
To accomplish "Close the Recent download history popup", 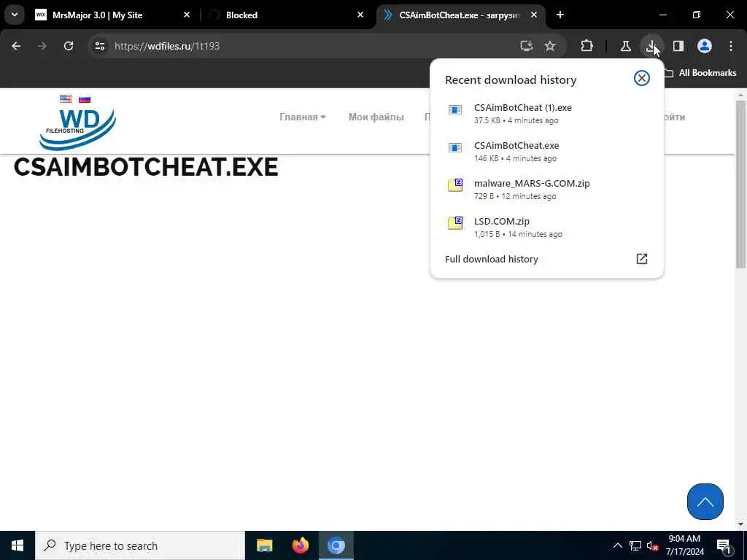I will click(642, 78).
